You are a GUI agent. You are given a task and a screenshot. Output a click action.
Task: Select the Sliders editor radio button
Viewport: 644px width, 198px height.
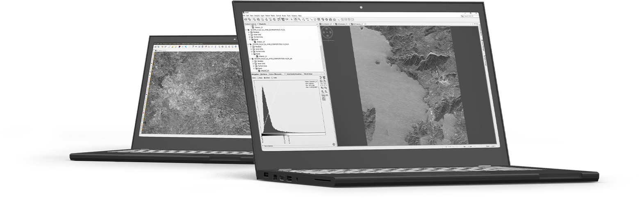pos(265,77)
